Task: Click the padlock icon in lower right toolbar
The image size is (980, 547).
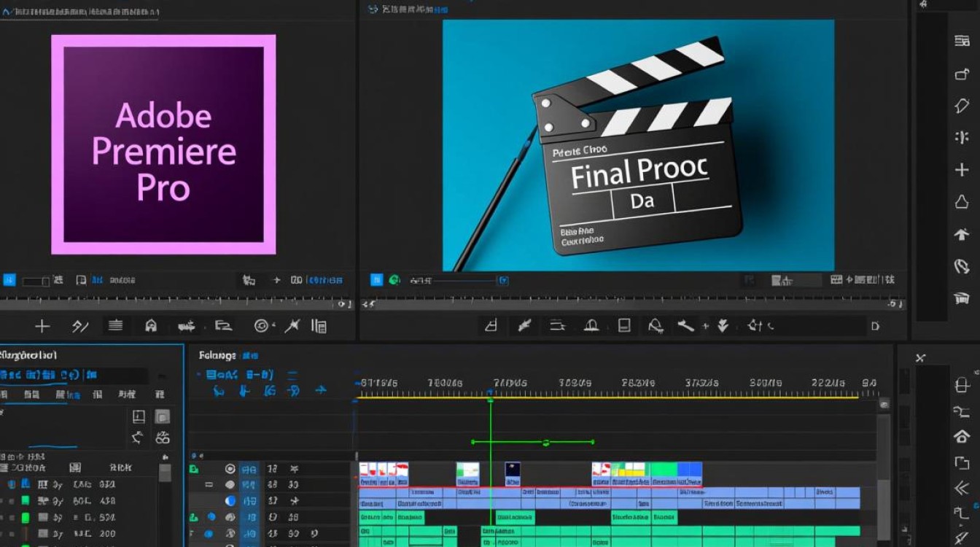Action: (962, 384)
